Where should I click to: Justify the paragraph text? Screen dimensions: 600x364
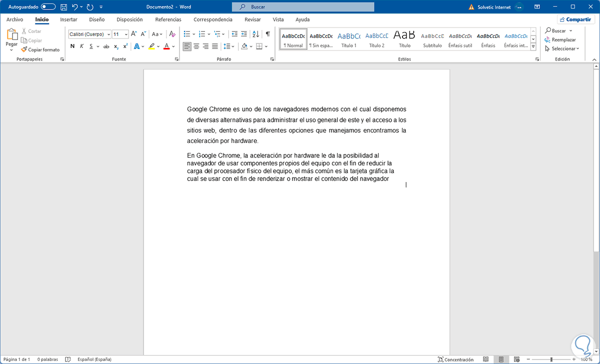pos(215,46)
